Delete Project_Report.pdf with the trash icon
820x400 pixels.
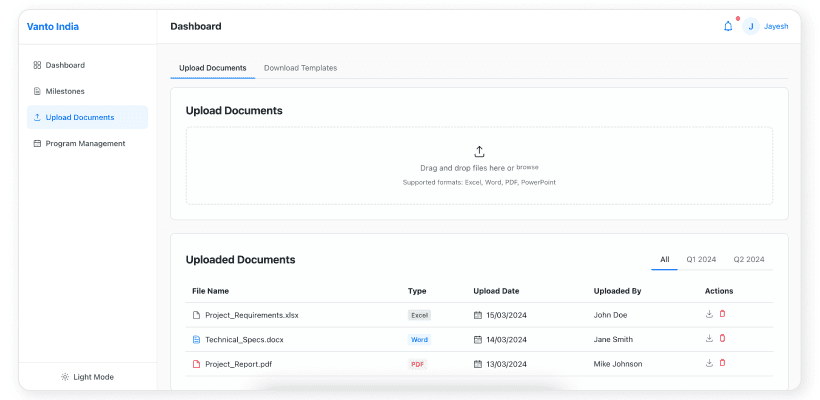coord(722,363)
